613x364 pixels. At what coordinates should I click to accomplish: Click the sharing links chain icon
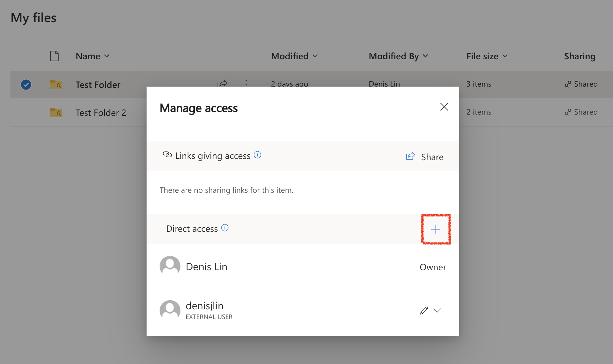(x=167, y=155)
